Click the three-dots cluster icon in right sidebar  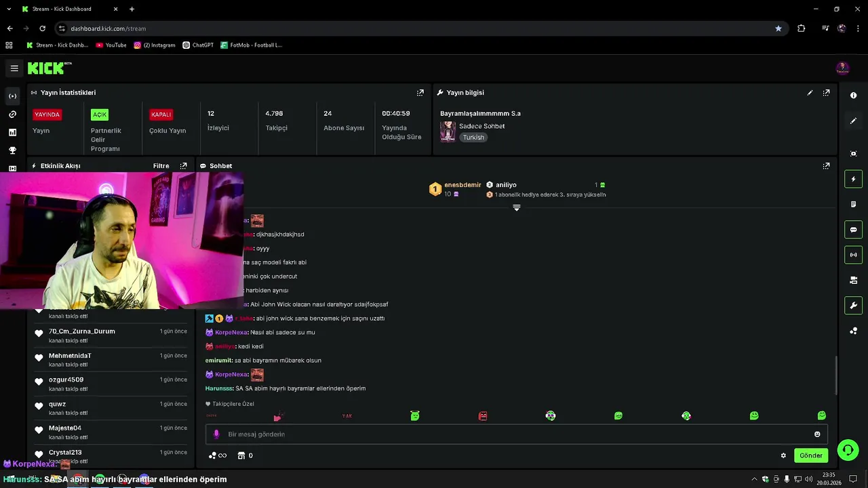(853, 331)
